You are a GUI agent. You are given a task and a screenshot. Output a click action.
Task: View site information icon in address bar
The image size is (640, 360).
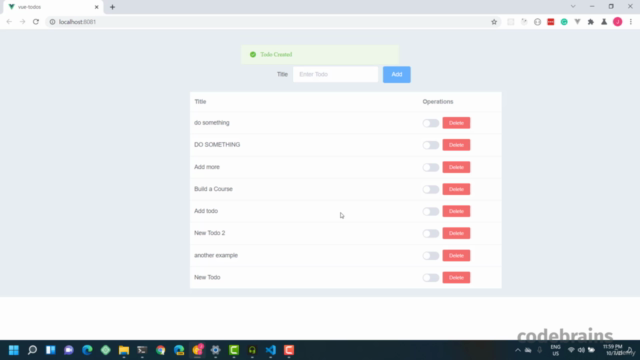(52, 22)
